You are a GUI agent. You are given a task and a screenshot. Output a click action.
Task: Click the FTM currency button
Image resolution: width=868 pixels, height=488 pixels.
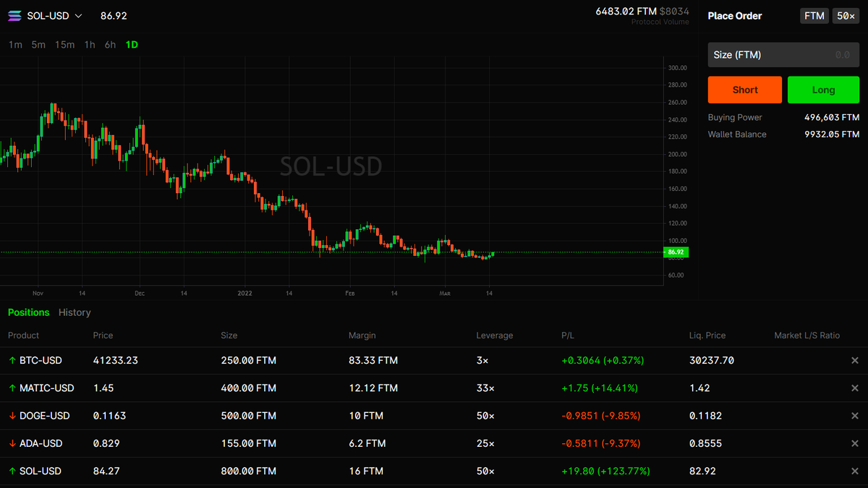(814, 16)
